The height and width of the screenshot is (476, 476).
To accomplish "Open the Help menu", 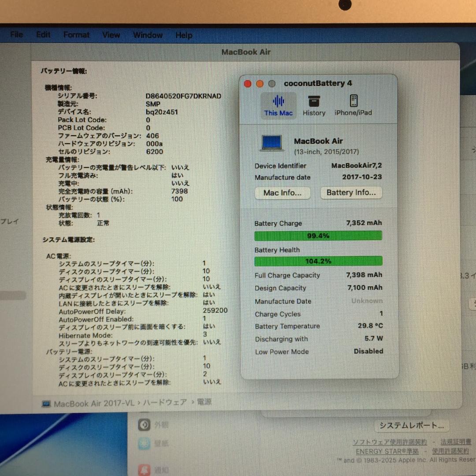I will coord(184,35).
